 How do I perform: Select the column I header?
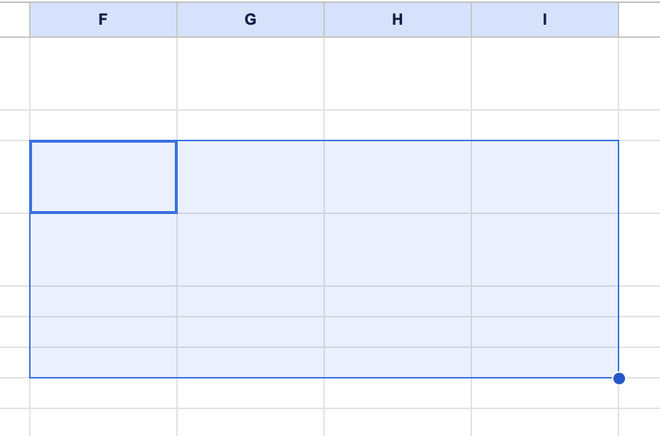click(544, 19)
